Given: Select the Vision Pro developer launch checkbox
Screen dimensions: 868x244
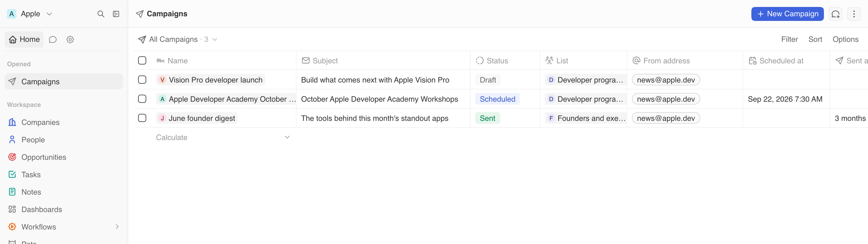Looking at the screenshot, I should (142, 80).
